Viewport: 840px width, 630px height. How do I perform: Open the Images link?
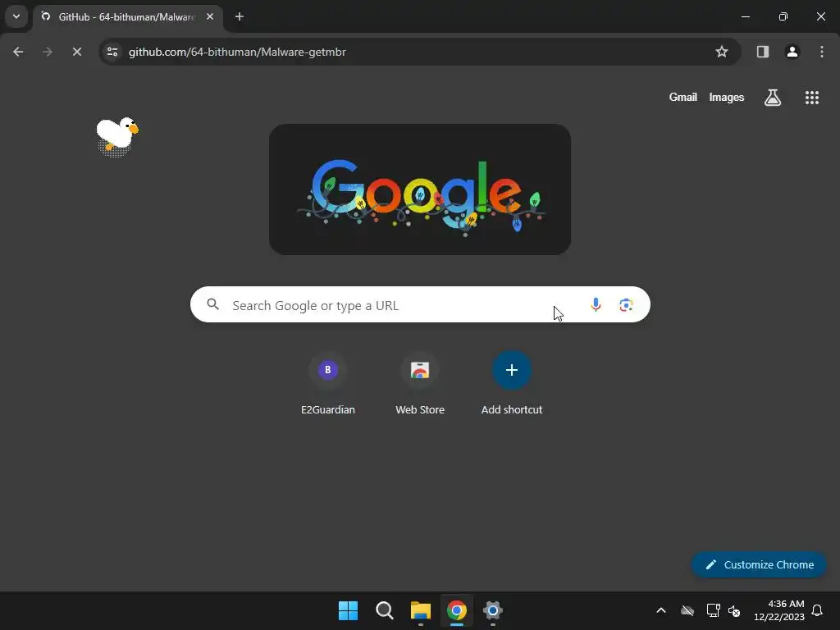[x=727, y=98]
